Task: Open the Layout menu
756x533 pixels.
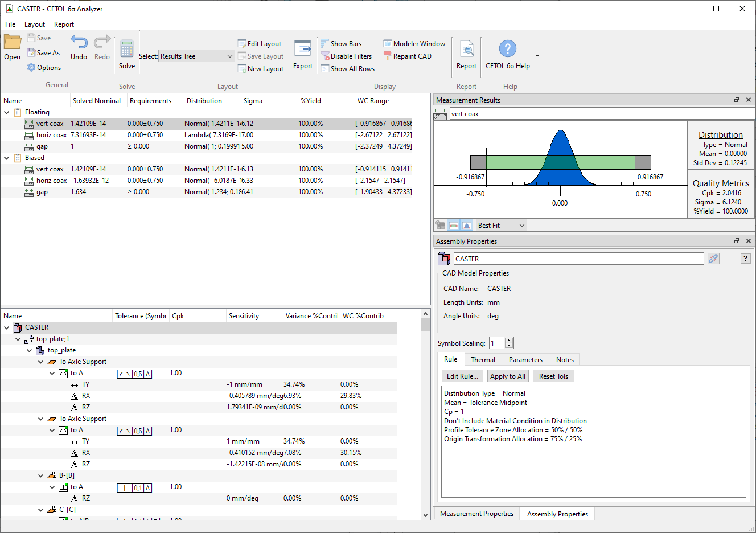Action: point(34,24)
